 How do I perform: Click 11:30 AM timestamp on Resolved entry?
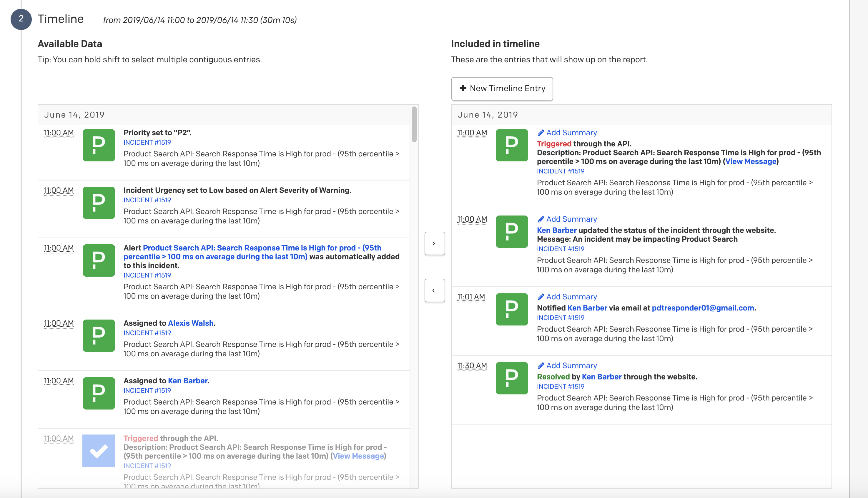click(x=472, y=366)
